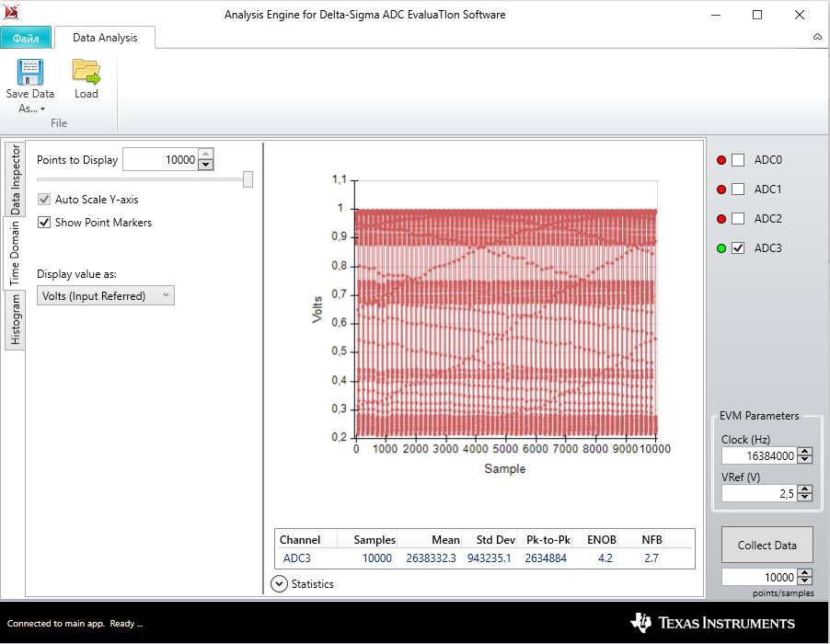The image size is (830, 644).
Task: Click the Load folder icon
Action: coord(86,72)
